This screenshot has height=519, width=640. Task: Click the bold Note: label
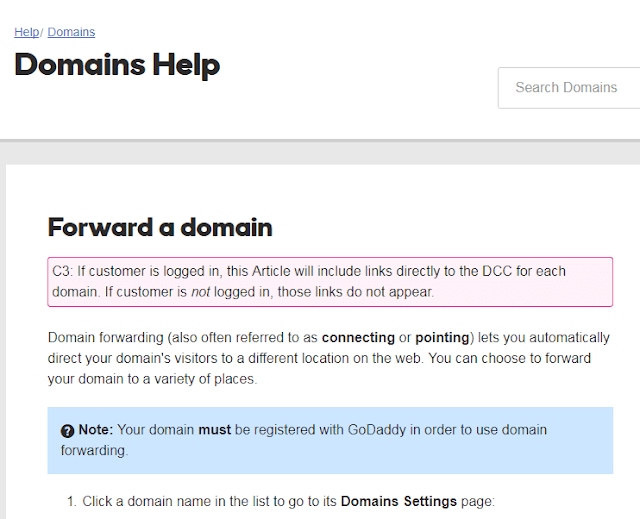point(96,430)
